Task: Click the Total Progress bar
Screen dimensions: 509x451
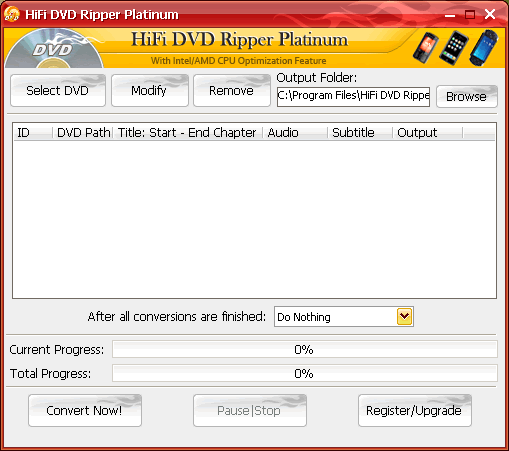Action: [305, 373]
